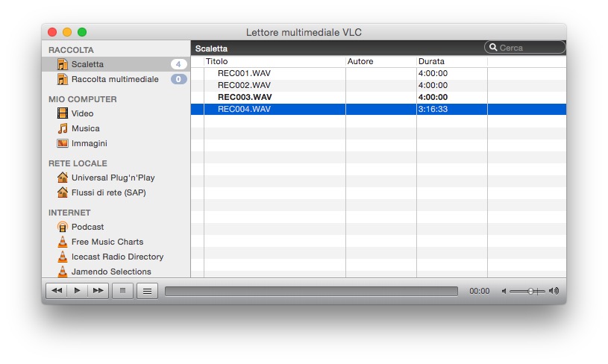Click the Free Music Charts cone icon

coord(62,242)
